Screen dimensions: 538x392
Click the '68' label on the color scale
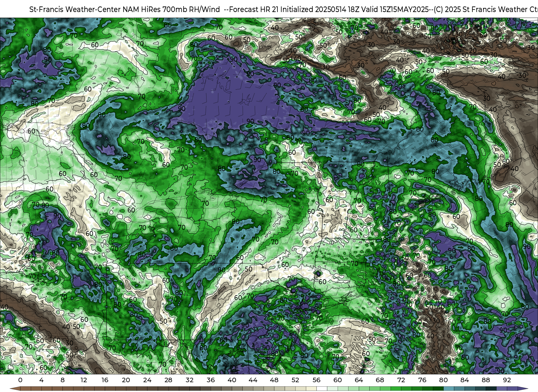[x=380, y=380]
